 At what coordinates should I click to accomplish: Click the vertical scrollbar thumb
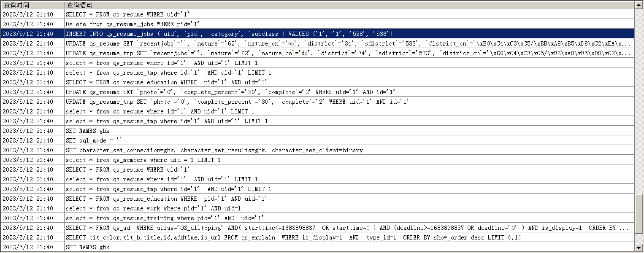click(x=639, y=218)
